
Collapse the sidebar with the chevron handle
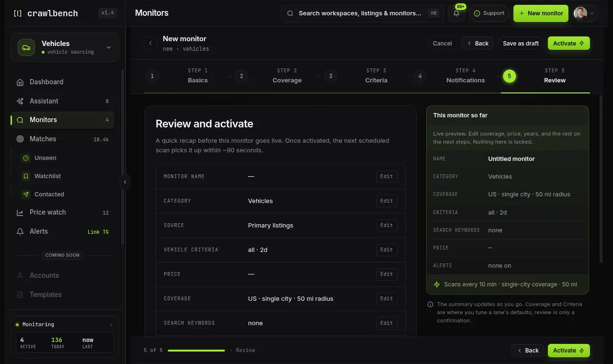(x=125, y=182)
